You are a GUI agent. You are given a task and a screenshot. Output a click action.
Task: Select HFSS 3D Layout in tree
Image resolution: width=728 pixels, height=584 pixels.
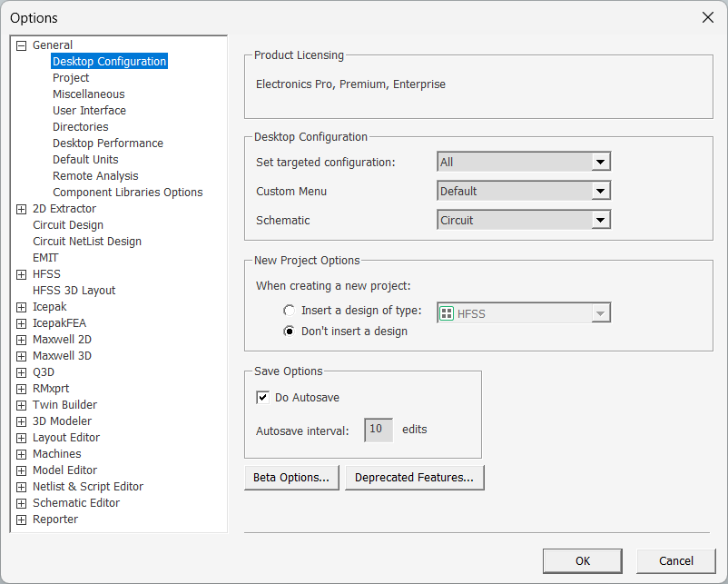coord(74,291)
